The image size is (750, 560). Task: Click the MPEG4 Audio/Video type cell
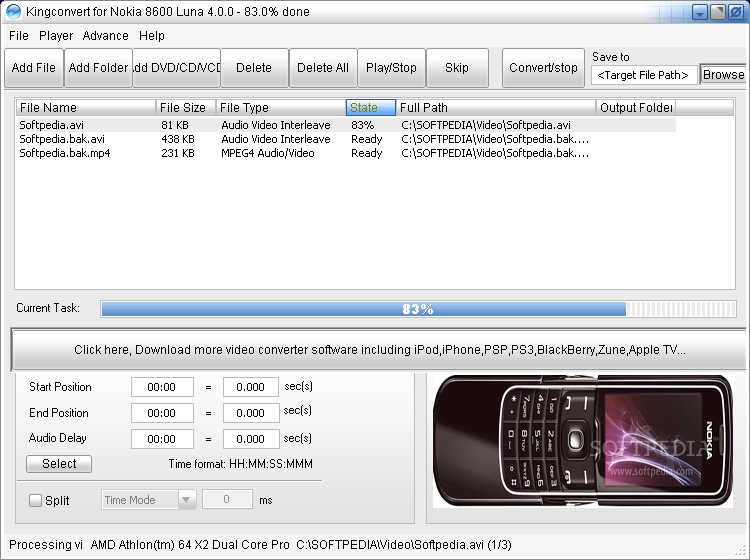click(268, 153)
